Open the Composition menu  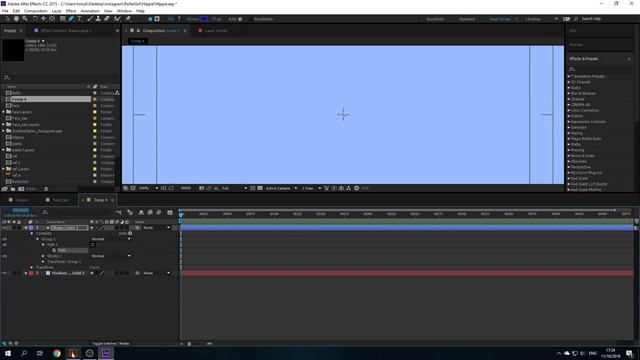point(36,11)
